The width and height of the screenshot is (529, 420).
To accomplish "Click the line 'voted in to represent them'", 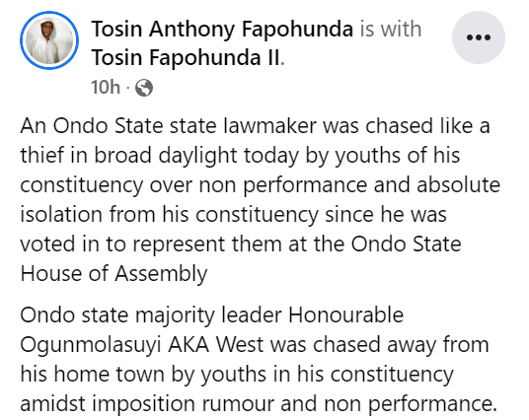I will (241, 245).
